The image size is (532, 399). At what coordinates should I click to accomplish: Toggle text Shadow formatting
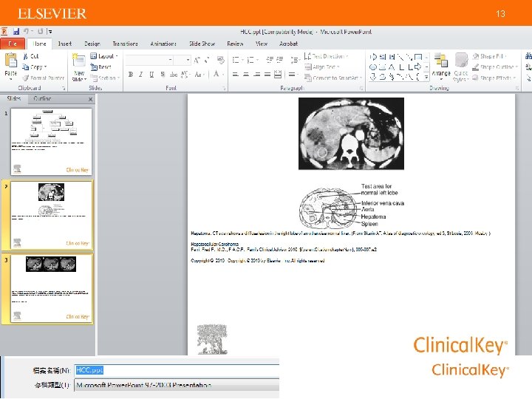point(163,75)
